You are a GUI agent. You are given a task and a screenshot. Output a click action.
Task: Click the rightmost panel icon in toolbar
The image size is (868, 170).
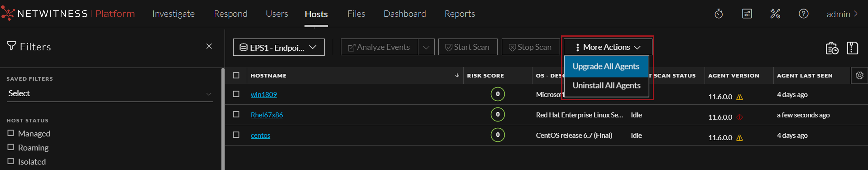click(x=852, y=48)
